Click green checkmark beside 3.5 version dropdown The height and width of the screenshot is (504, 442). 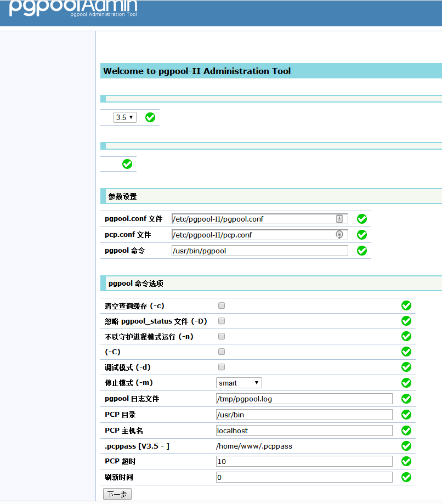coord(150,117)
